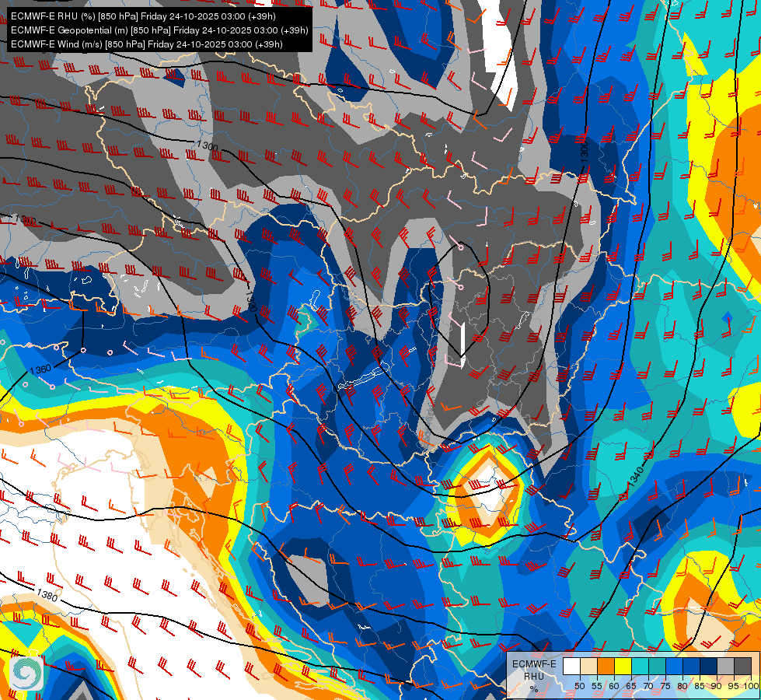Screen dimensions: 761x700
Task: Click legend tick value 80
Action: [x=682, y=686]
